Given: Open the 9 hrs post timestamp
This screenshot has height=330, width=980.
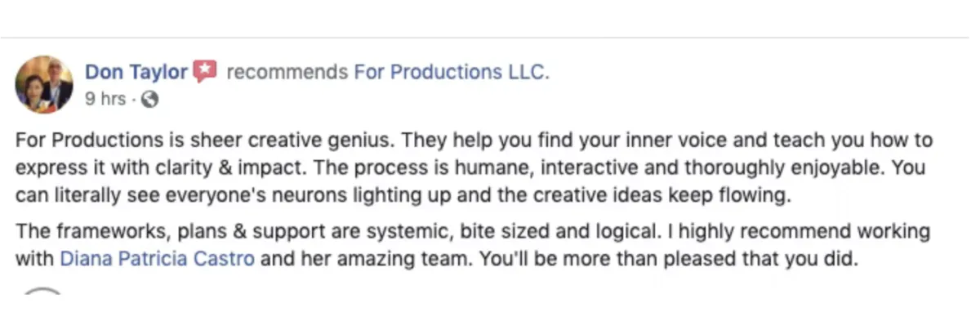Looking at the screenshot, I should (x=105, y=99).
